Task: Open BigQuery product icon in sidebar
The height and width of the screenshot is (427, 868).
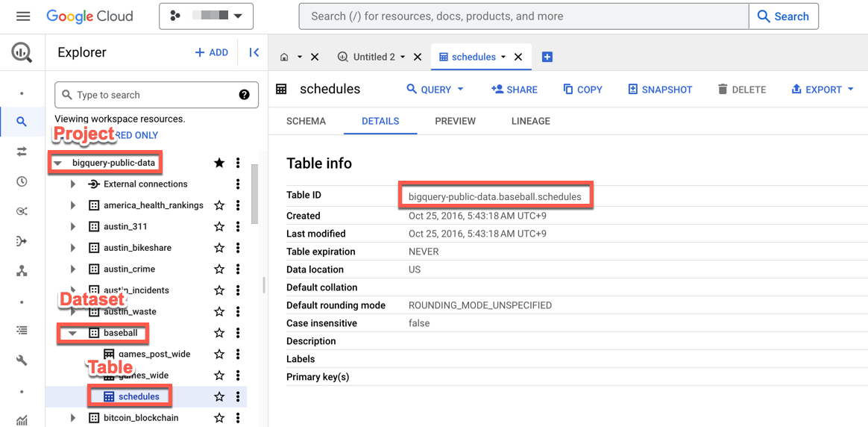Action: (22, 52)
